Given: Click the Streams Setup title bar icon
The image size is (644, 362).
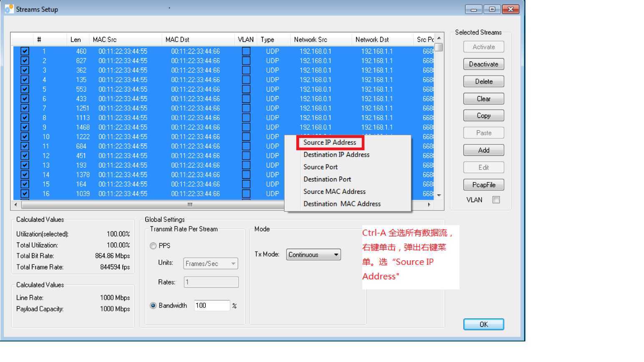Looking at the screenshot, I should (x=9, y=9).
